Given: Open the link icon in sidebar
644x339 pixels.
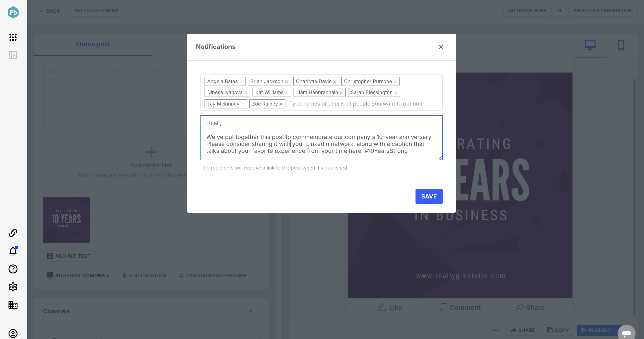Looking at the screenshot, I should (13, 233).
